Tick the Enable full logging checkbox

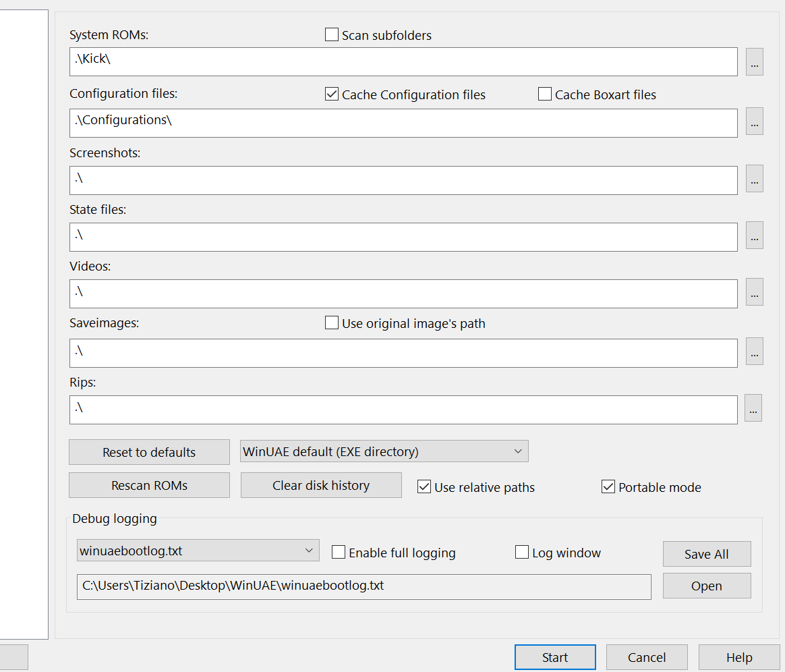[x=339, y=553]
